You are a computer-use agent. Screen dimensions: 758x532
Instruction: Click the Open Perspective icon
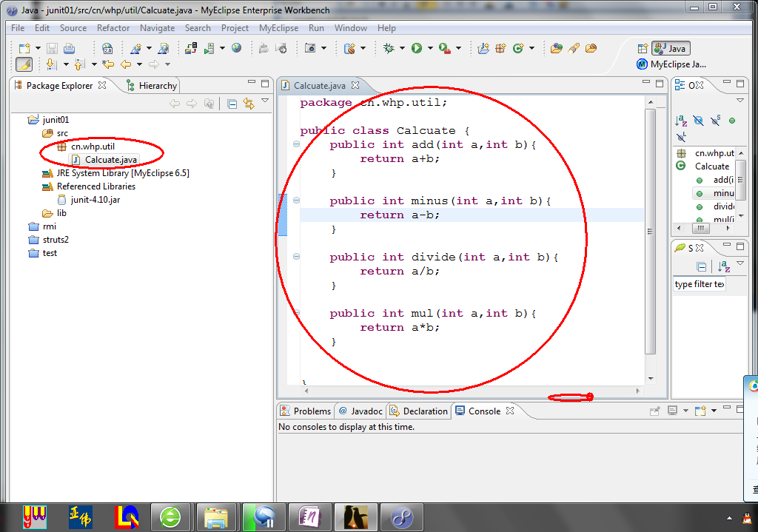point(643,48)
